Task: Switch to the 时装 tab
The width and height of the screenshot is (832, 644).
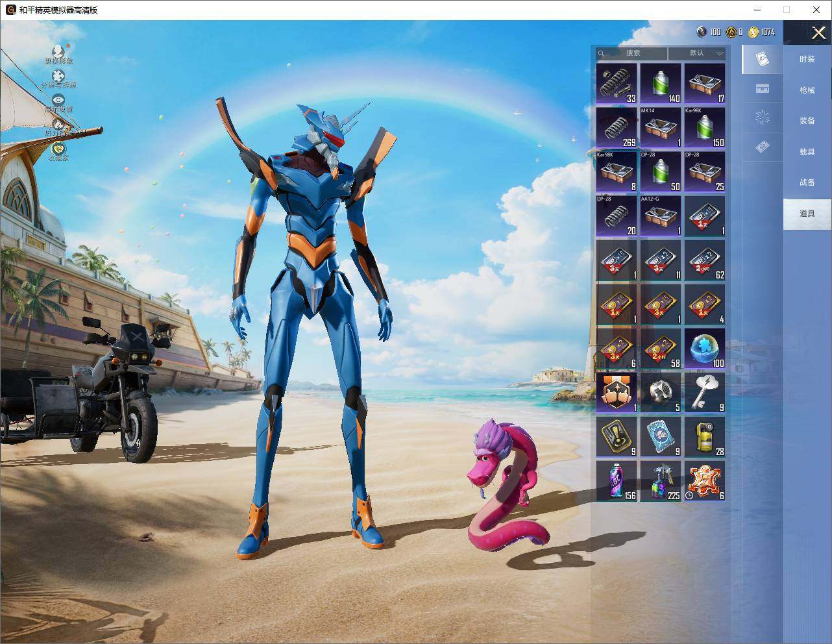Action: [807, 59]
